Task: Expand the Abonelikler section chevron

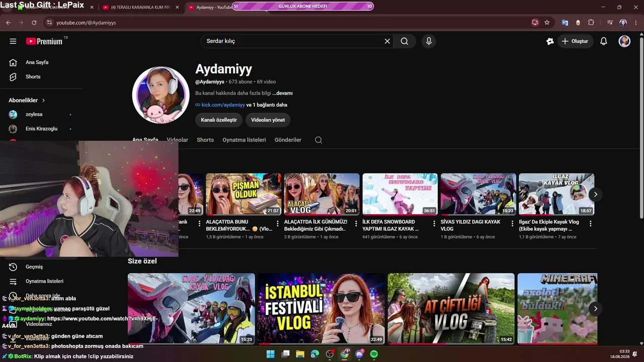Action: [44, 101]
